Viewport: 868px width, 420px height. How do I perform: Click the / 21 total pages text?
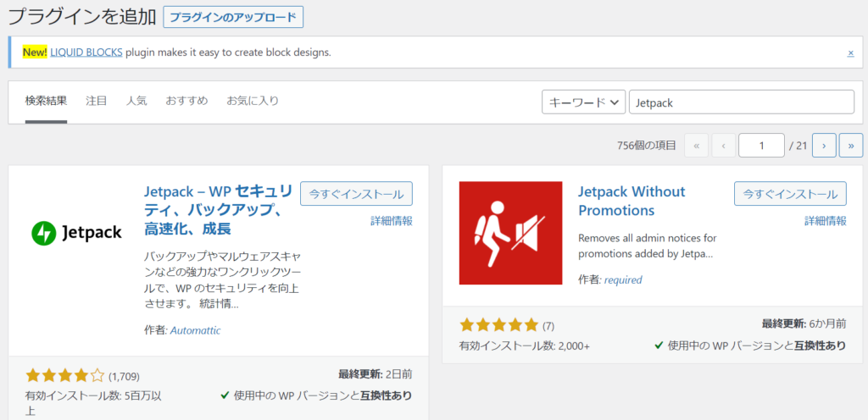click(798, 146)
